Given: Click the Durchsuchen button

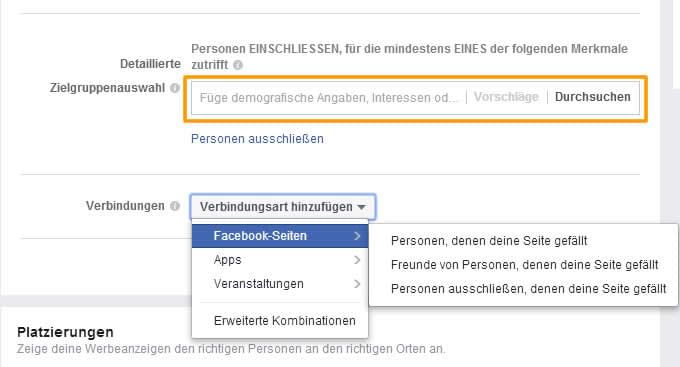Looking at the screenshot, I should coord(592,97).
